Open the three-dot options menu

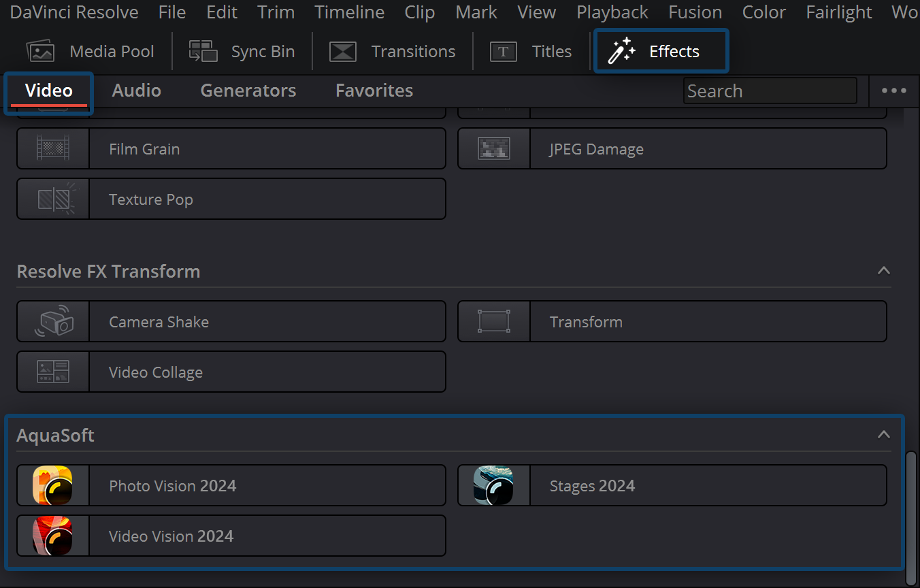(x=893, y=90)
